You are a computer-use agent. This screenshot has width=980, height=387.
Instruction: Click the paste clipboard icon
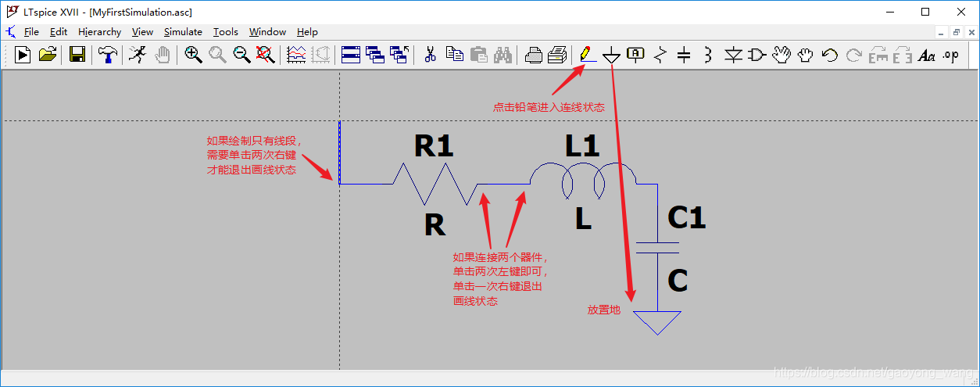pyautogui.click(x=478, y=55)
